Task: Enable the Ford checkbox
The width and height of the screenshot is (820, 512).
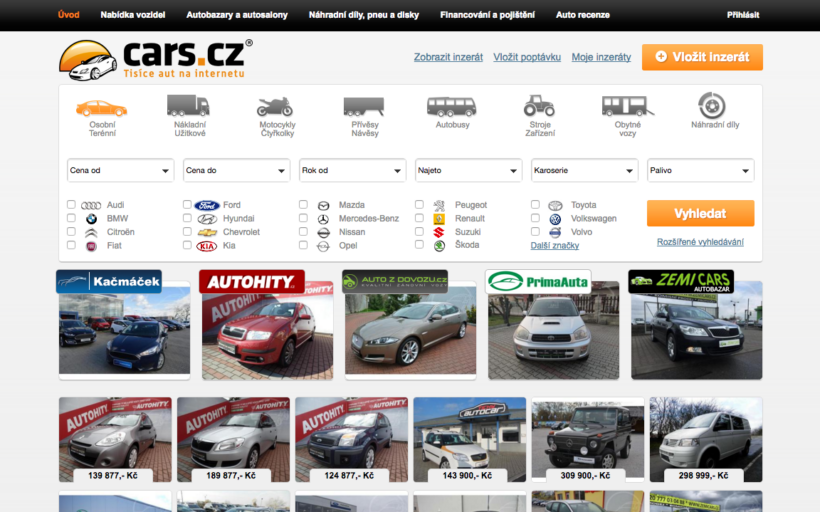Action: 187,204
